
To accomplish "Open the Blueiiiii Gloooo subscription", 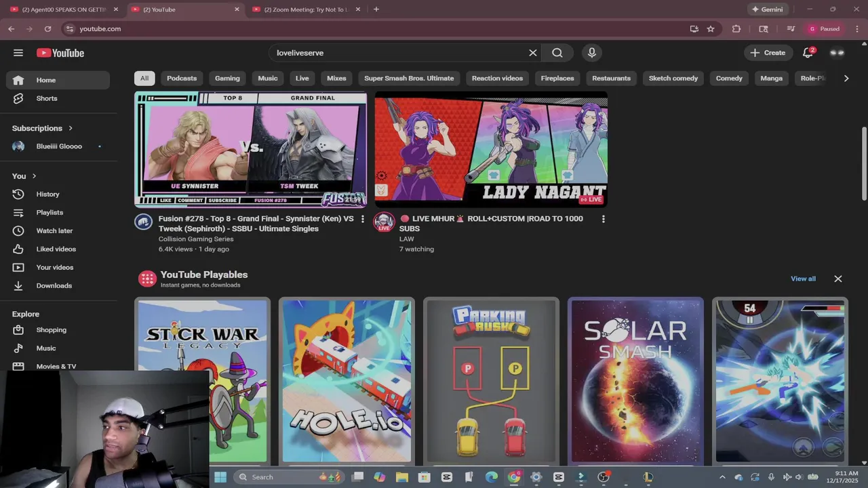I will tap(58, 146).
